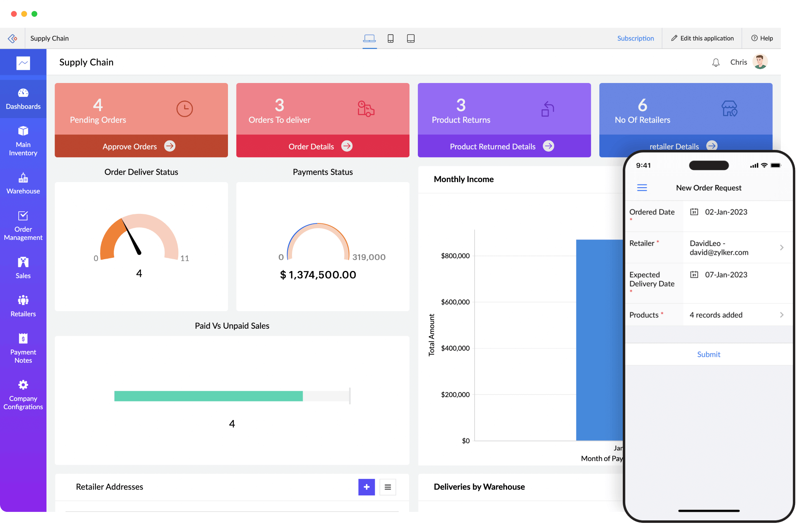The height and width of the screenshot is (532, 805).
Task: Click the Subscription link
Action: (635, 38)
